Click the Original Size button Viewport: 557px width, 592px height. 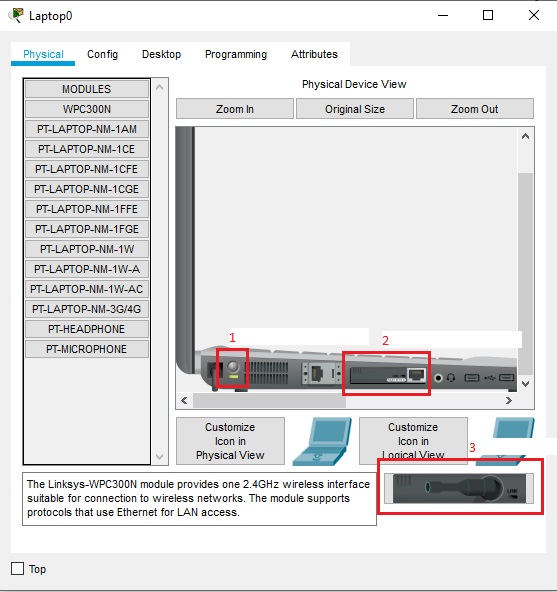(355, 109)
